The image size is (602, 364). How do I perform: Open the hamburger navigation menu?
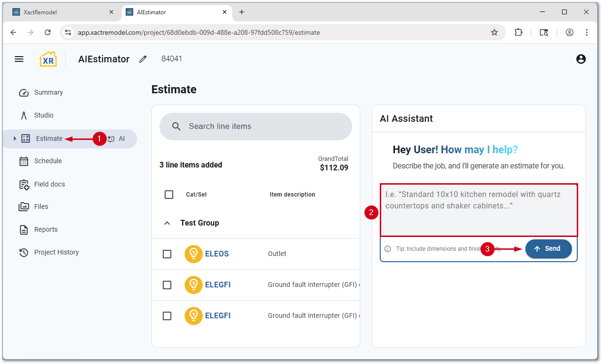(x=19, y=59)
